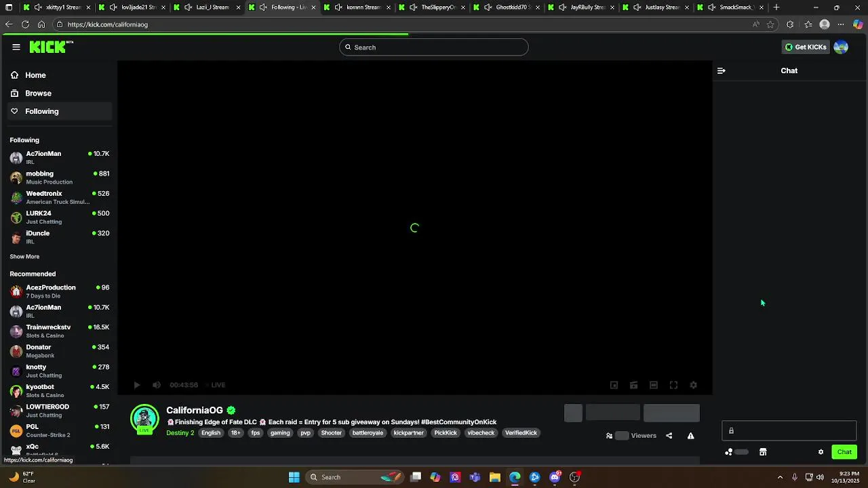Reload the page

25,24
